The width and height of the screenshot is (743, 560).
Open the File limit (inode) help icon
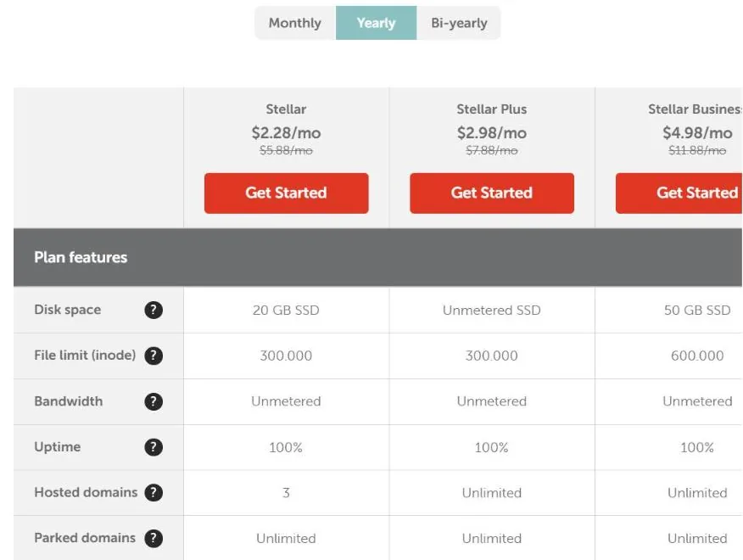[x=154, y=356]
